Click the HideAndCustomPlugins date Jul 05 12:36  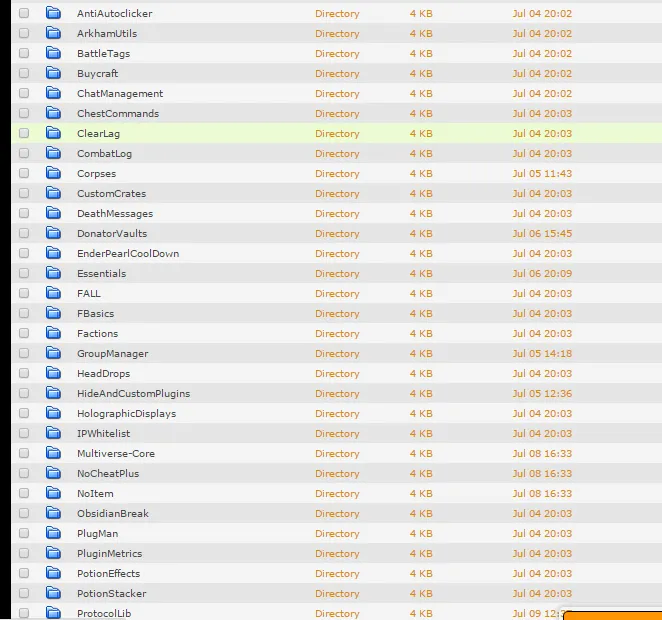click(542, 393)
